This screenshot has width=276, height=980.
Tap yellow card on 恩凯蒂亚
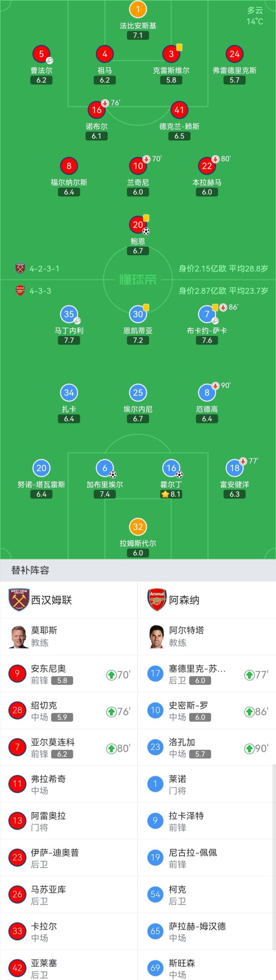(x=146, y=307)
